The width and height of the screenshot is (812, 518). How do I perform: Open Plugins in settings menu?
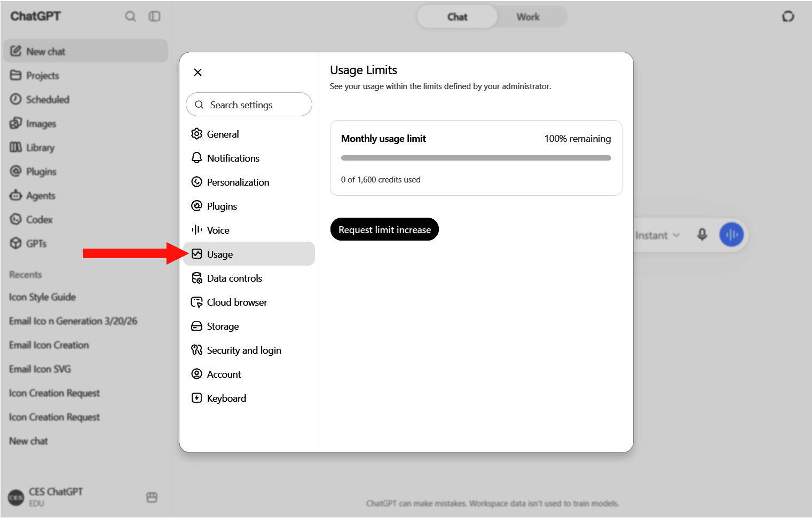point(249,206)
